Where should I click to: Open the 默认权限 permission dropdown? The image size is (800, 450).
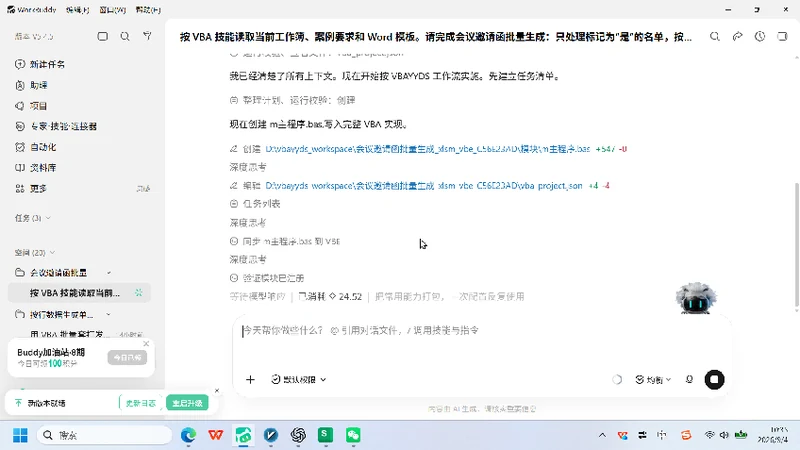pyautogui.click(x=298, y=380)
